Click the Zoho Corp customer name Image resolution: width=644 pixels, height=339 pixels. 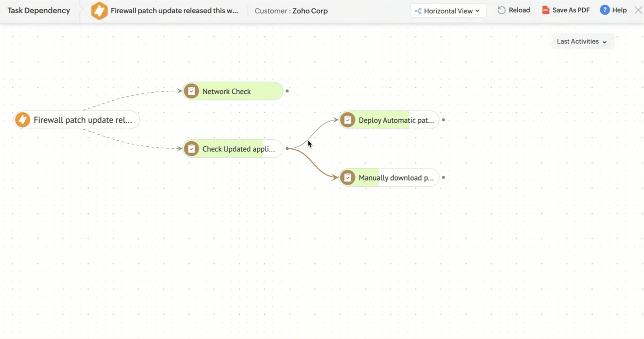(310, 11)
